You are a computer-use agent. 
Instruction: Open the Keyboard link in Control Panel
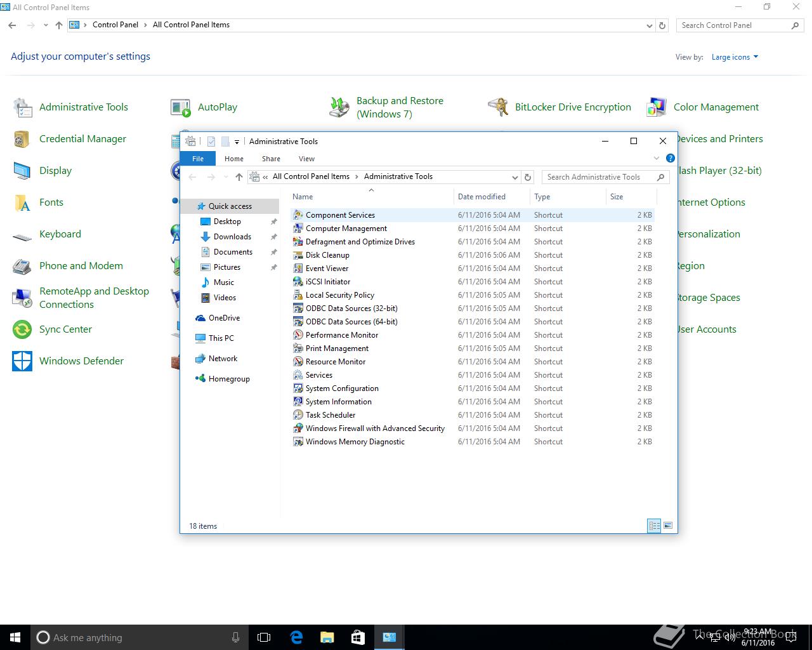click(x=60, y=234)
